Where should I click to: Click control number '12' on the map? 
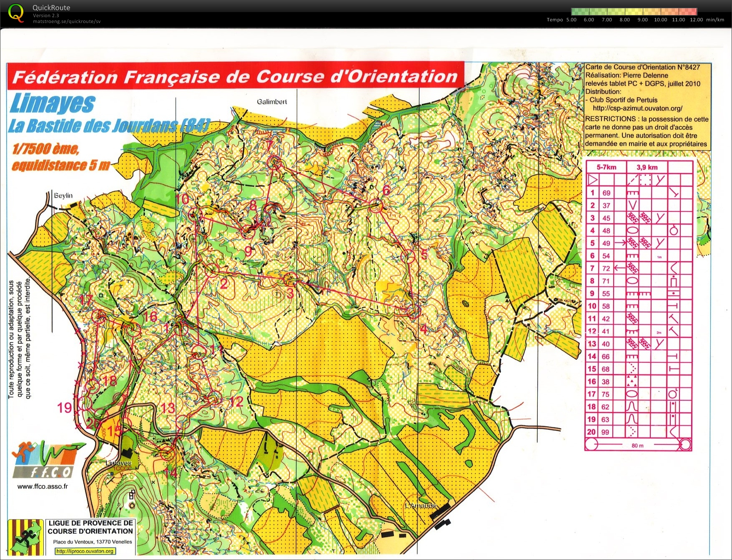(236, 402)
